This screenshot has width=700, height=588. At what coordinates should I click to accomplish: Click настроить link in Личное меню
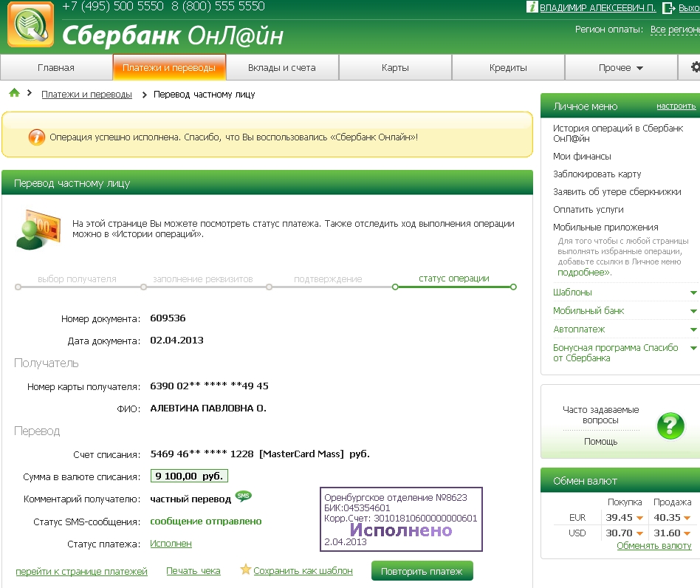(676, 106)
